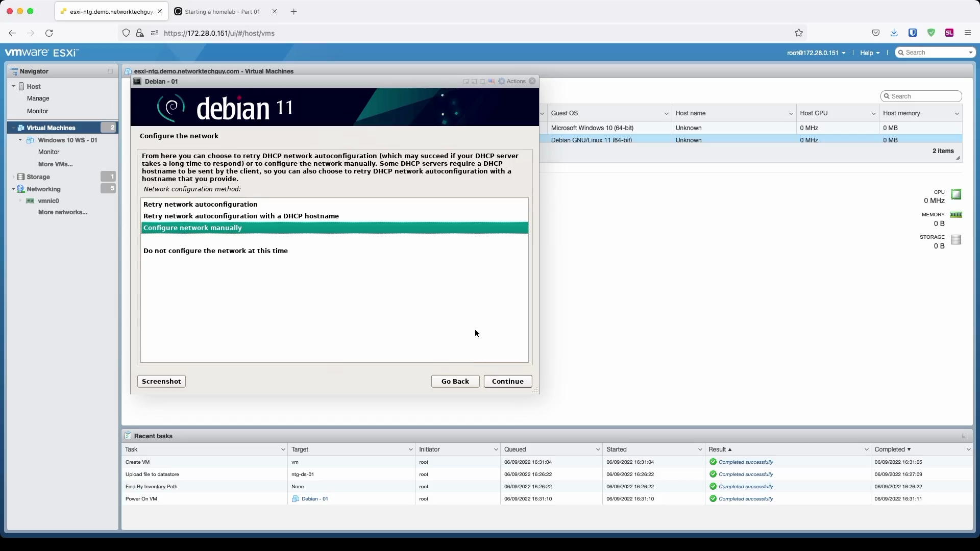Click the vmware ESXi logo
The image size is (980, 551).
[x=42, y=53]
